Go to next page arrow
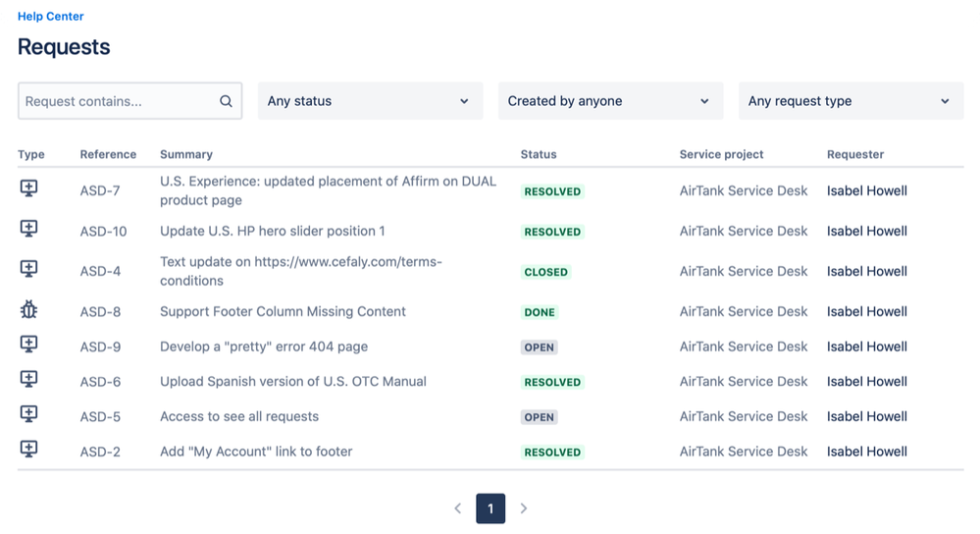Screen dimensions: 980x534 [x=524, y=508]
